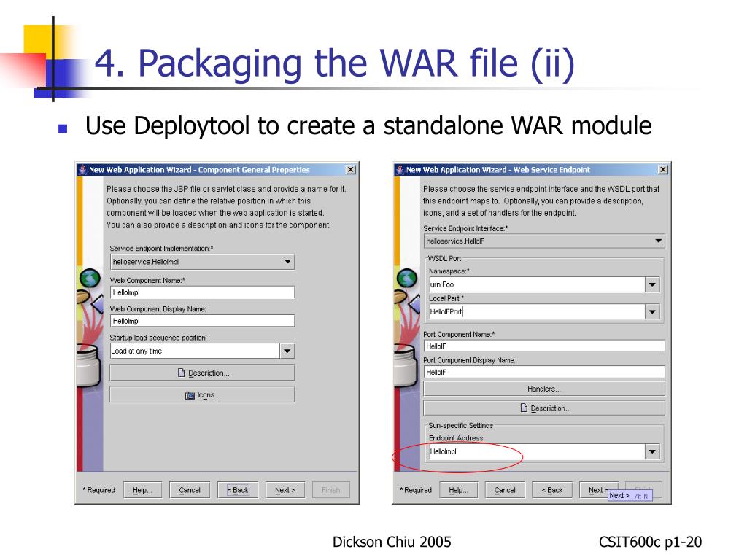Open the Handlers... button
The image size is (747, 560).
click(544, 389)
